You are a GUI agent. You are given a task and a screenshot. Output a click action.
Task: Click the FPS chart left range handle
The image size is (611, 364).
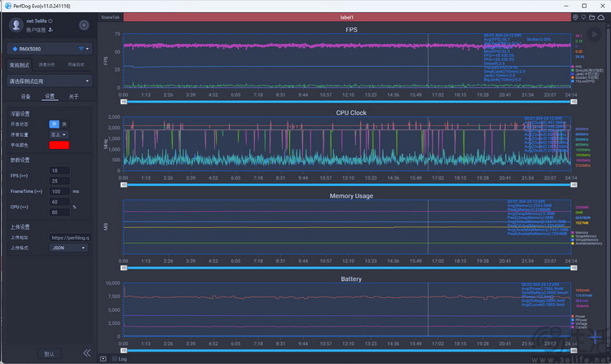(x=124, y=102)
